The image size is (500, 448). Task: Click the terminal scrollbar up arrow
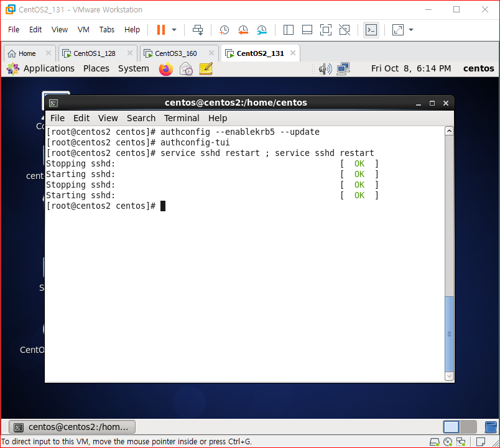449,131
